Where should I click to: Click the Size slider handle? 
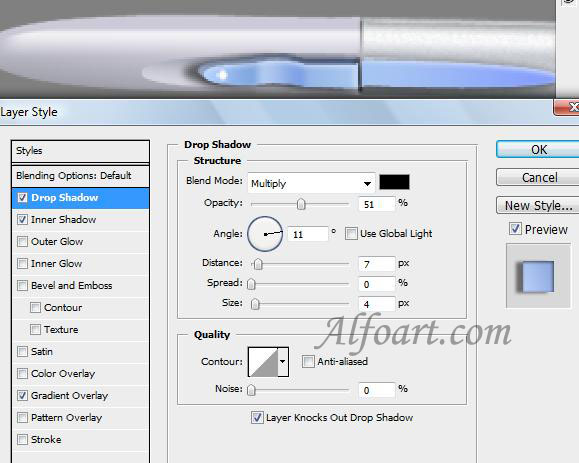tap(255, 304)
